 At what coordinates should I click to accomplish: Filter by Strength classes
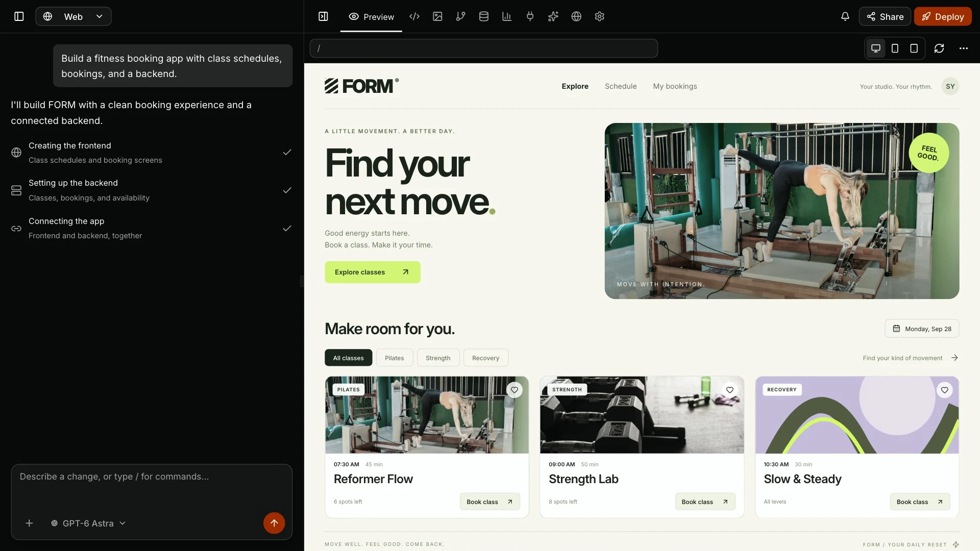tap(438, 358)
